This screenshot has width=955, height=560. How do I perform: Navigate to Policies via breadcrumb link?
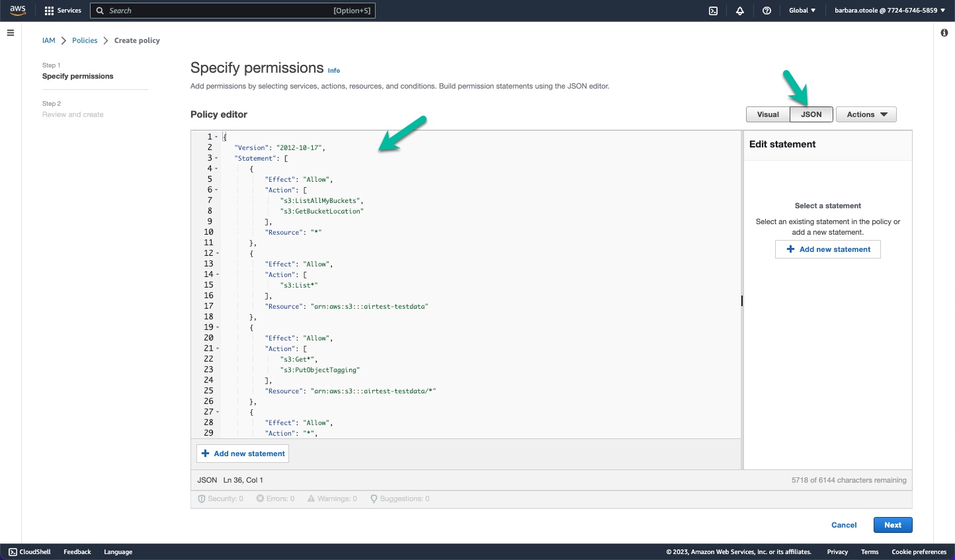coord(84,40)
